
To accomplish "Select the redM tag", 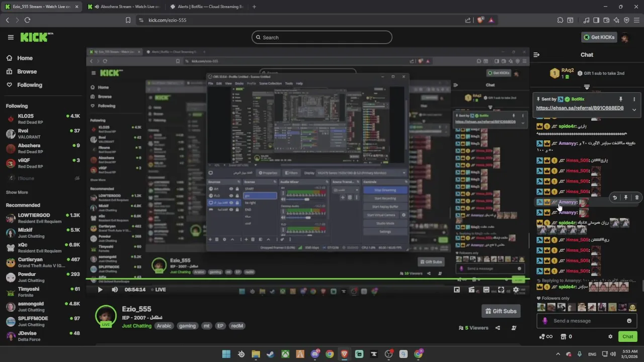I will (x=237, y=326).
